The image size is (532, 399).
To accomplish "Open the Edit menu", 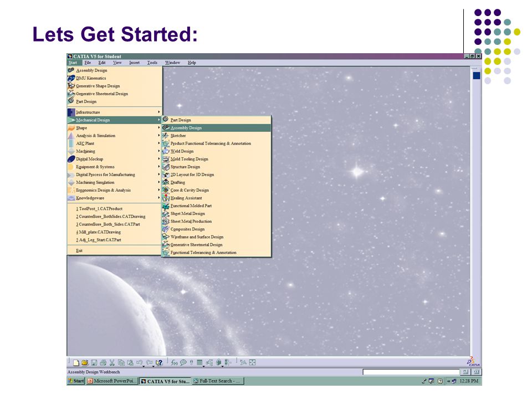I will 102,63.
